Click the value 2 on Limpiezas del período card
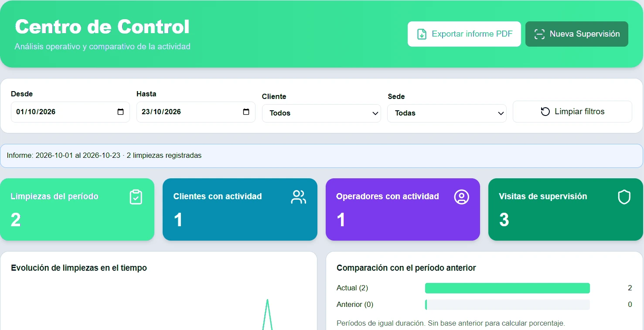Image resolution: width=644 pixels, height=330 pixels. [x=16, y=220]
